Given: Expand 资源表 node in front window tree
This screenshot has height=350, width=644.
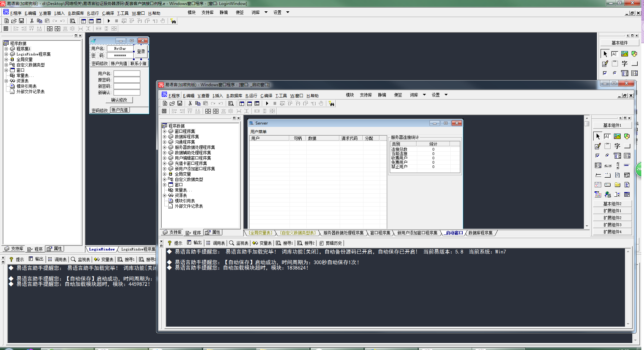Looking at the screenshot, I should [x=164, y=195].
